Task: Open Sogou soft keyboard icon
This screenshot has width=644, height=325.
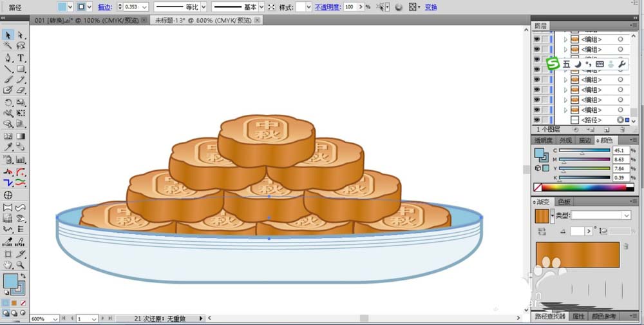Action: [x=600, y=64]
